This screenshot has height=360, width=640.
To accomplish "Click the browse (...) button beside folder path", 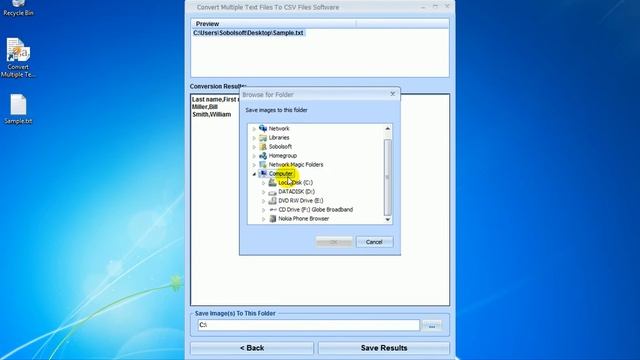I will click(432, 325).
